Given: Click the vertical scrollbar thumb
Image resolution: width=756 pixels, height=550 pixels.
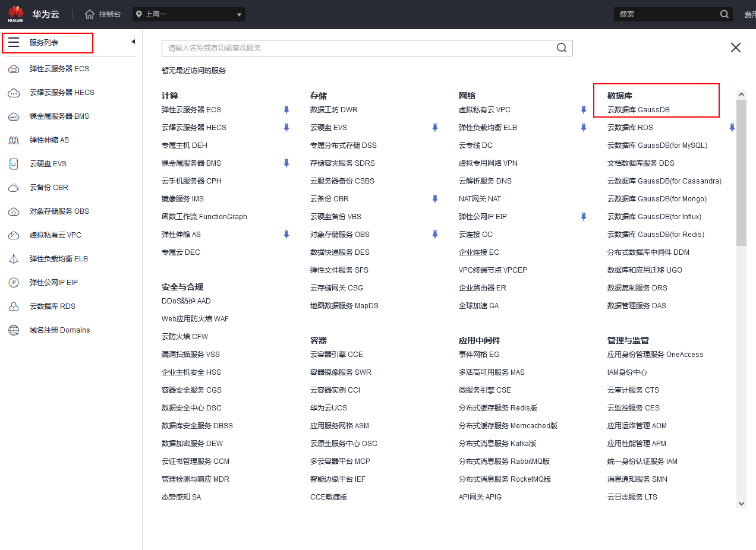Looking at the screenshot, I should [x=741, y=172].
